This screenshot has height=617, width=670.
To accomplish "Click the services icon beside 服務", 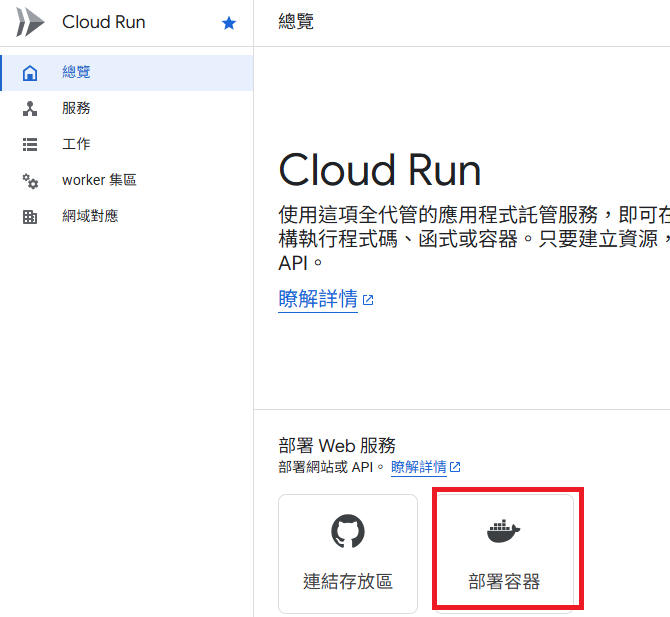I will (30, 108).
